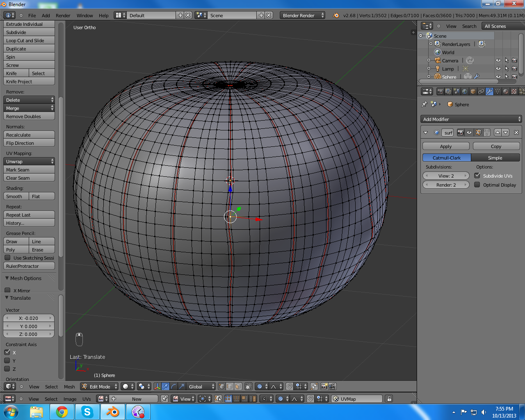This screenshot has width=525, height=420.
Task: Click the World properties tab icon
Action: 465,91
